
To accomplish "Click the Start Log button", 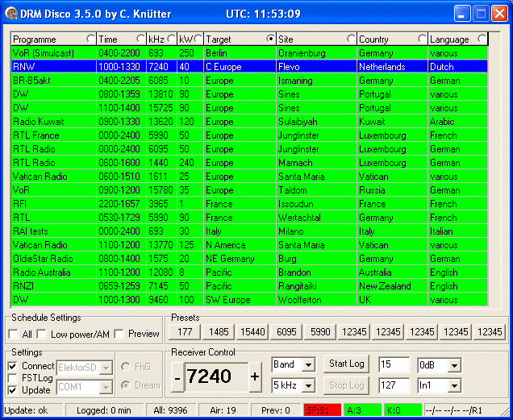I will pos(347,364).
